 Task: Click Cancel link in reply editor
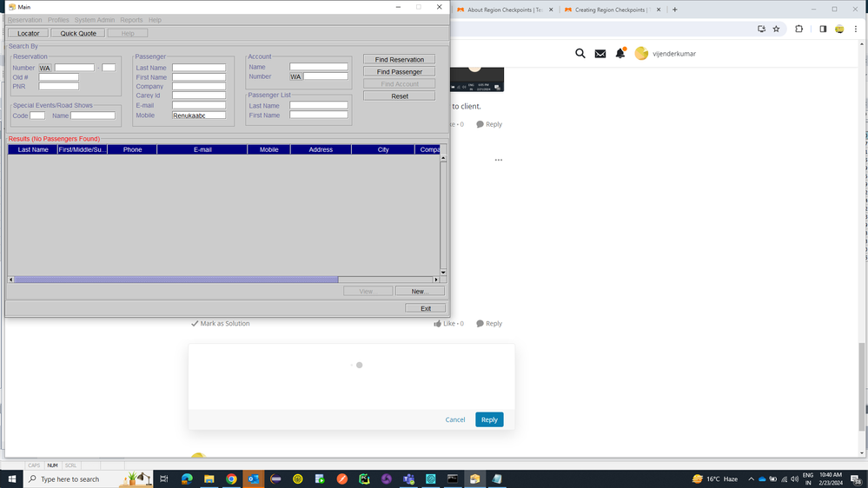455,419
